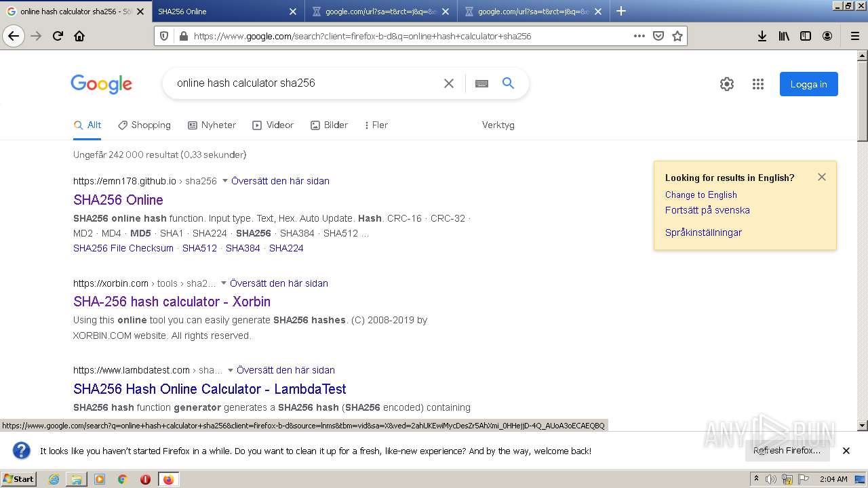Show hidden system tray icons
This screenshot has width=868, height=488.
point(756,479)
